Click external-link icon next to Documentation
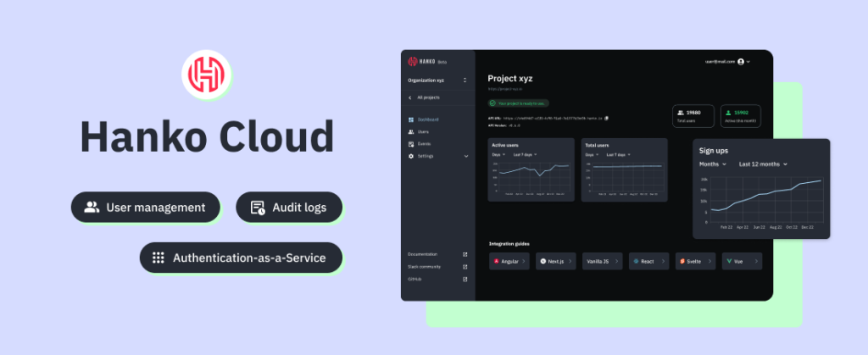The image size is (868, 355). click(x=465, y=254)
